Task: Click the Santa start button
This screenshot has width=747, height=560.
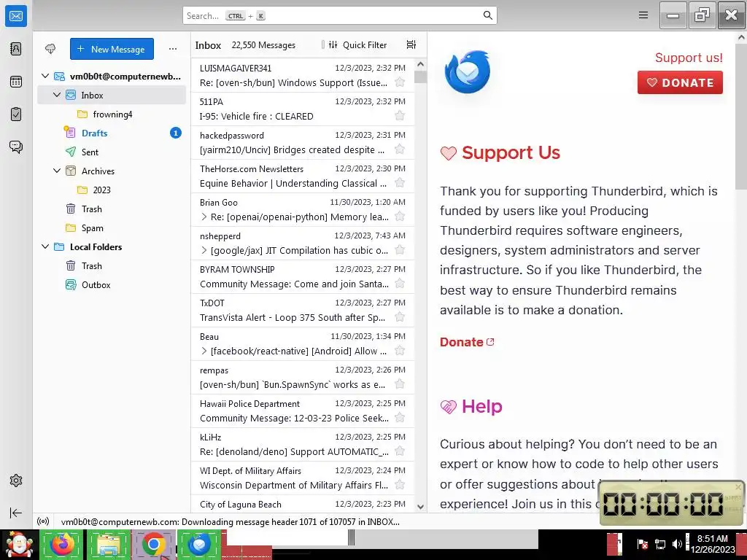Action: 19,544
